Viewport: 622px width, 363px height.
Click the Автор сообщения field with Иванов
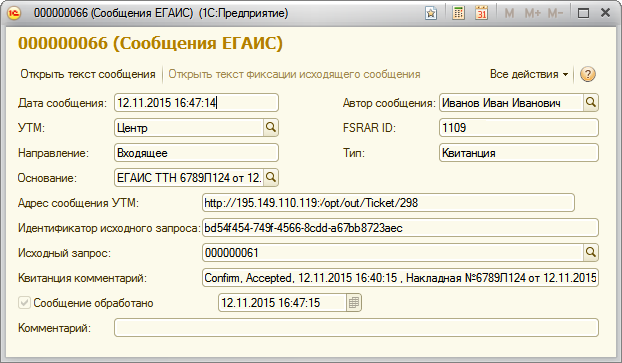pos(511,103)
